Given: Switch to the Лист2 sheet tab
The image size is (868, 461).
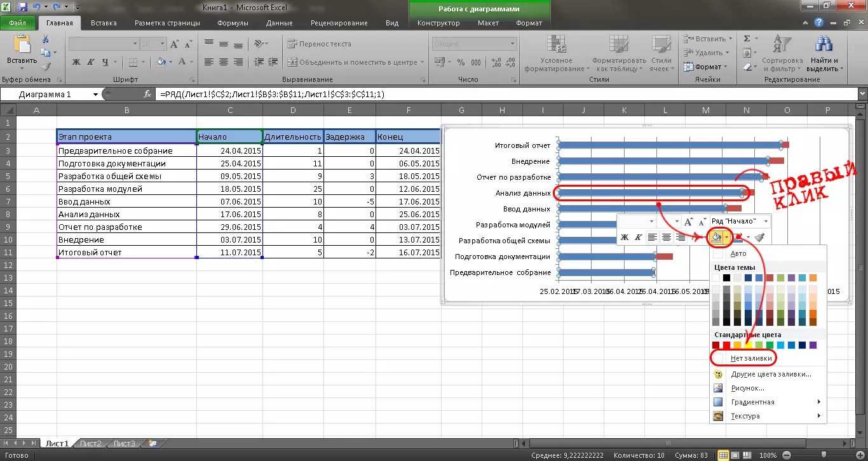Looking at the screenshot, I should tap(90, 443).
